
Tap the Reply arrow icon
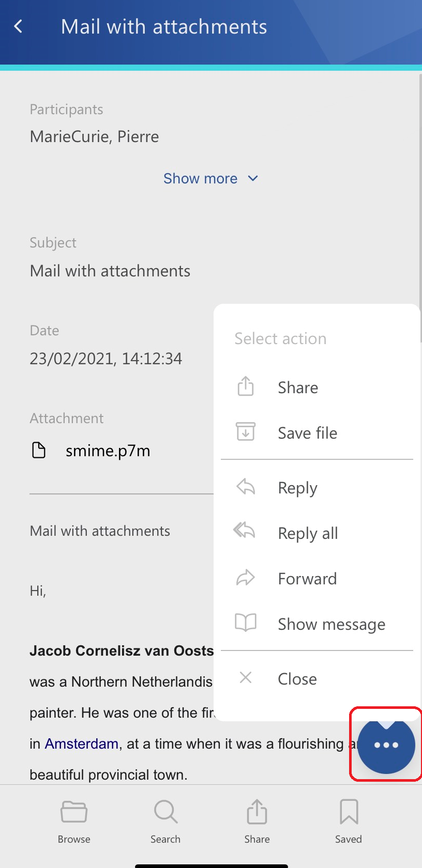(246, 487)
